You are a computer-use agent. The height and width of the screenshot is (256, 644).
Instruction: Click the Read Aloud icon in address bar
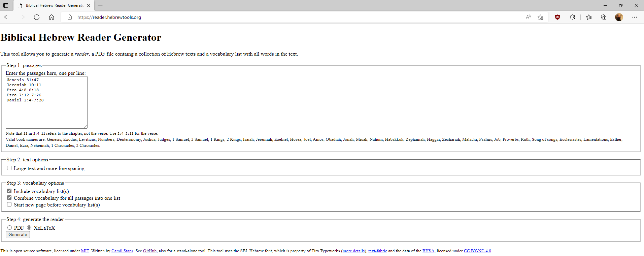pyautogui.click(x=528, y=17)
